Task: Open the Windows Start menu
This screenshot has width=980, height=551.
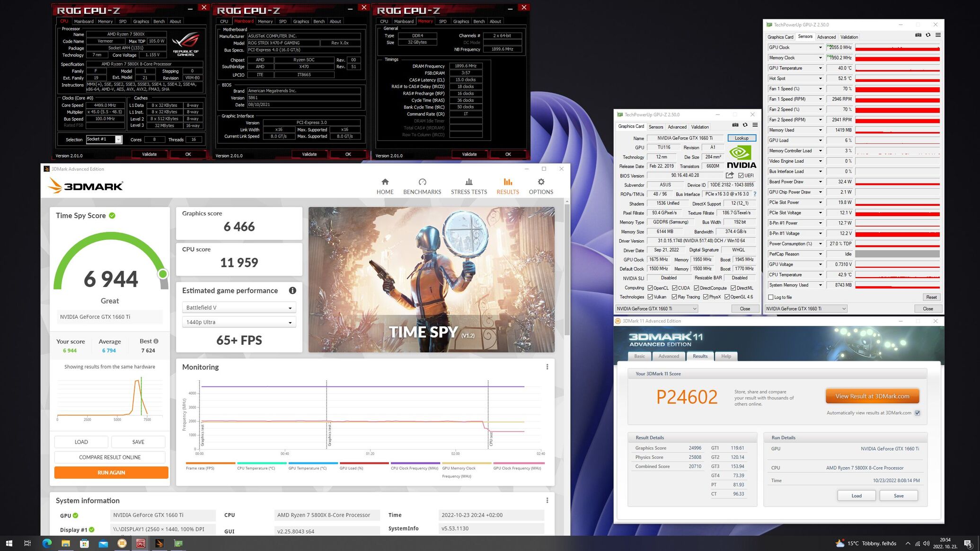Action: (x=9, y=543)
